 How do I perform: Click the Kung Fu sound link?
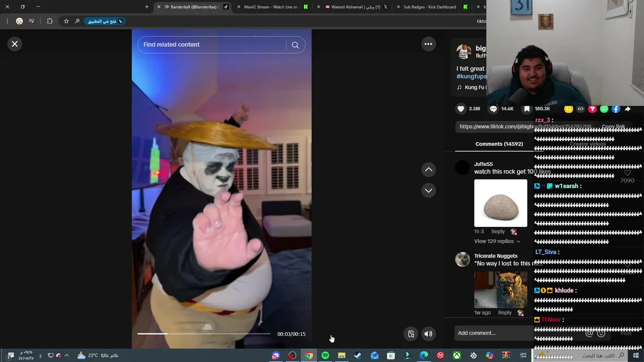[x=475, y=87]
